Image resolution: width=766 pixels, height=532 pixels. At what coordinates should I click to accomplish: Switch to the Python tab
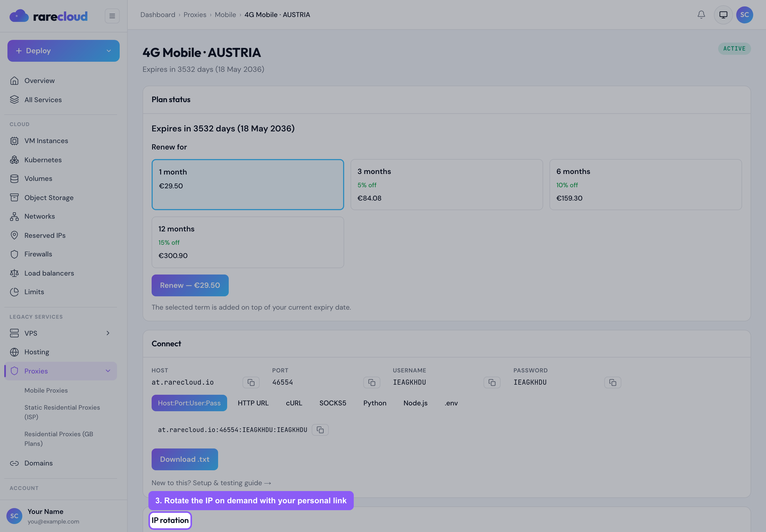[x=375, y=403]
